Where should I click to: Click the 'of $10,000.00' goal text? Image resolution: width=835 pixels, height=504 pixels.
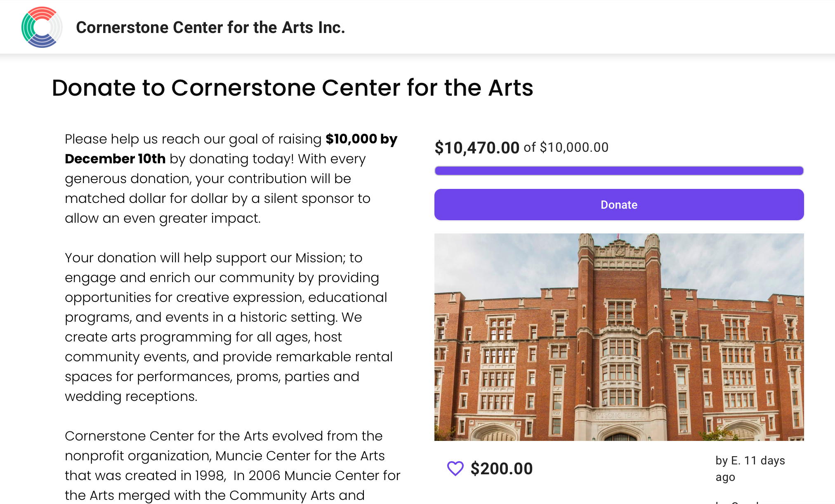tap(566, 147)
